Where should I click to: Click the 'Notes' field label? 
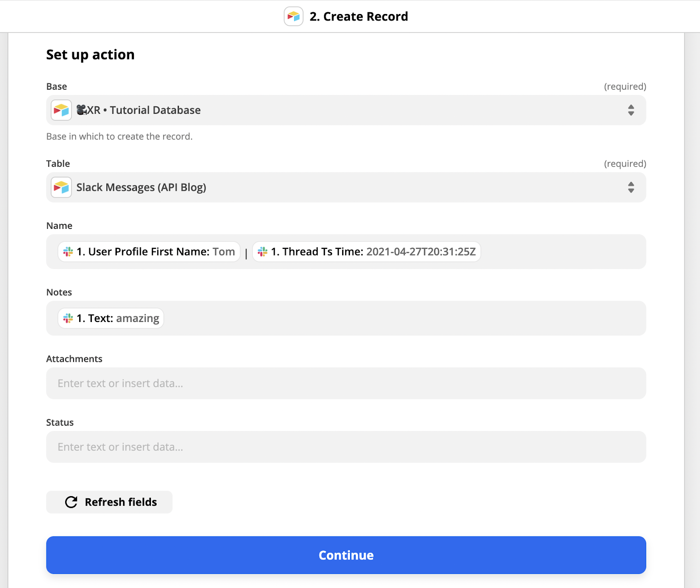(x=59, y=292)
